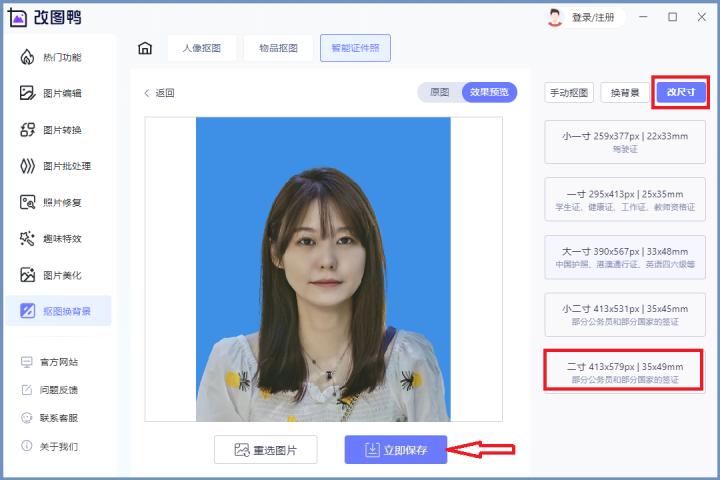
Task: Open the 图片美化 icon
Action: (x=27, y=275)
